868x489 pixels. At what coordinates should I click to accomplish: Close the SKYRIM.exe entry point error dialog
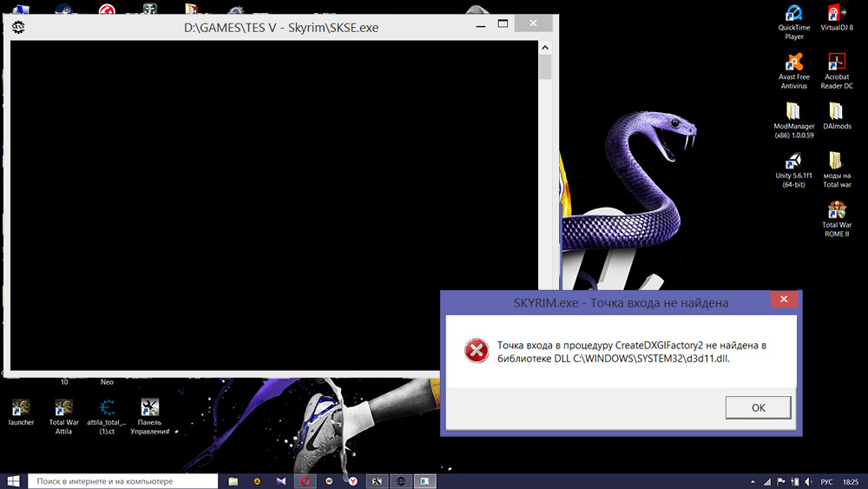coord(783,300)
